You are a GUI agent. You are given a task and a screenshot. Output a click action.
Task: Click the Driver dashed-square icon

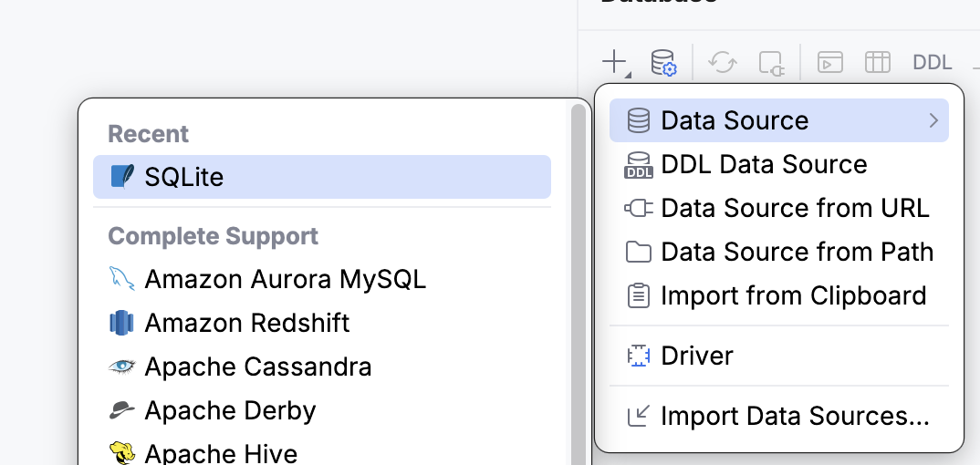click(638, 356)
